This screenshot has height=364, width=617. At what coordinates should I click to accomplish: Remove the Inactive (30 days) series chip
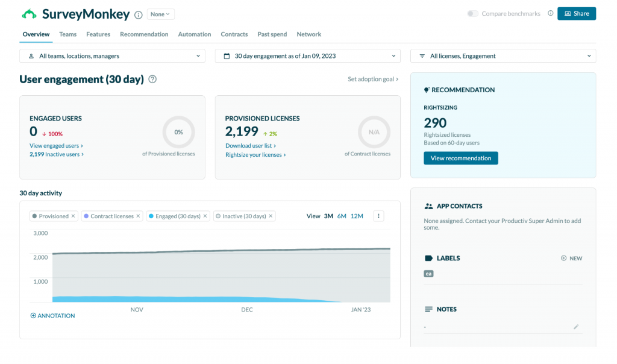pyautogui.click(x=271, y=216)
